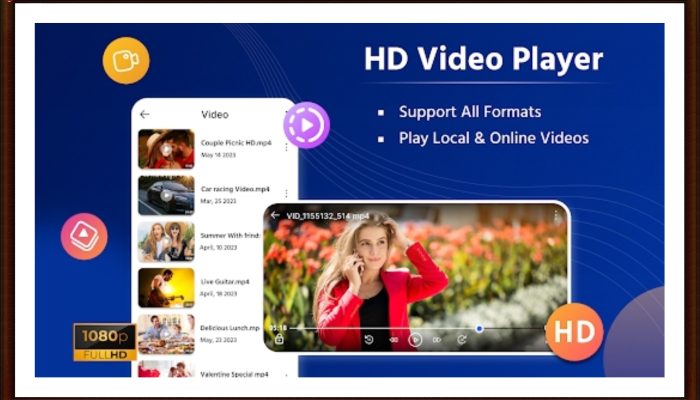Click 'Play Local & Online Videos' text
This screenshot has height=400, width=700.
point(494,138)
